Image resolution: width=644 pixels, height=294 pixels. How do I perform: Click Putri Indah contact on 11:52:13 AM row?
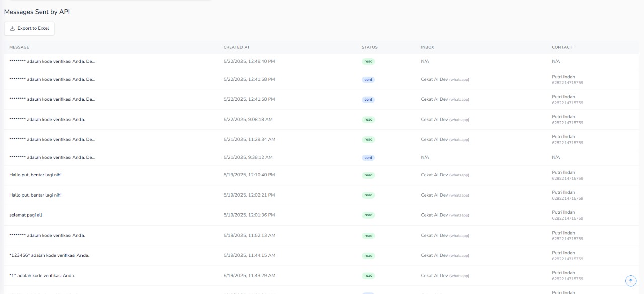[563, 233]
